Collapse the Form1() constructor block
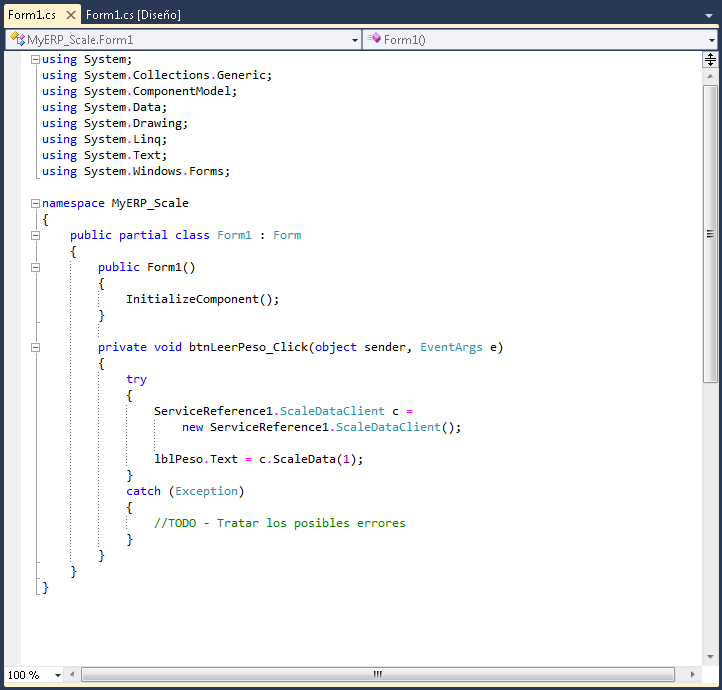The width and height of the screenshot is (722, 690). point(35,267)
